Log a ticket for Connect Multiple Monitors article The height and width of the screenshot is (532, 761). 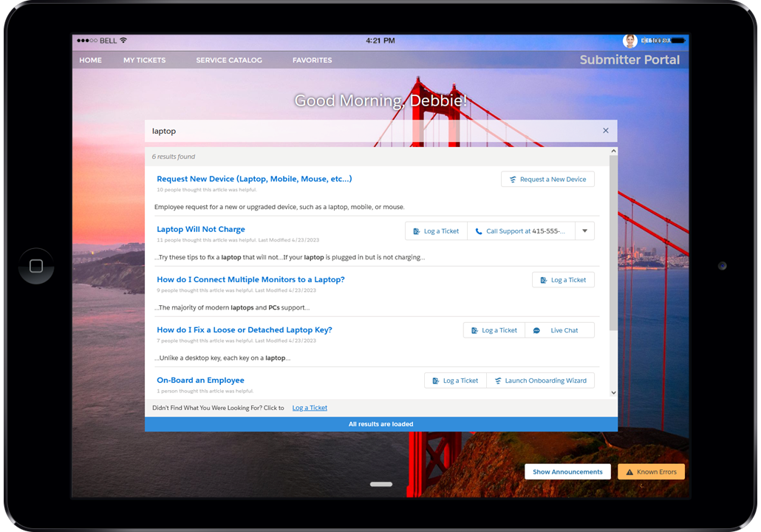pos(563,280)
